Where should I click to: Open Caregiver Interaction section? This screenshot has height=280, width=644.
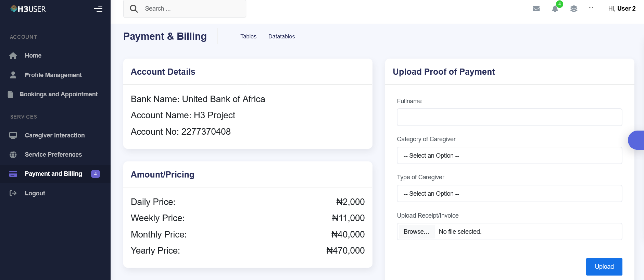[54, 135]
